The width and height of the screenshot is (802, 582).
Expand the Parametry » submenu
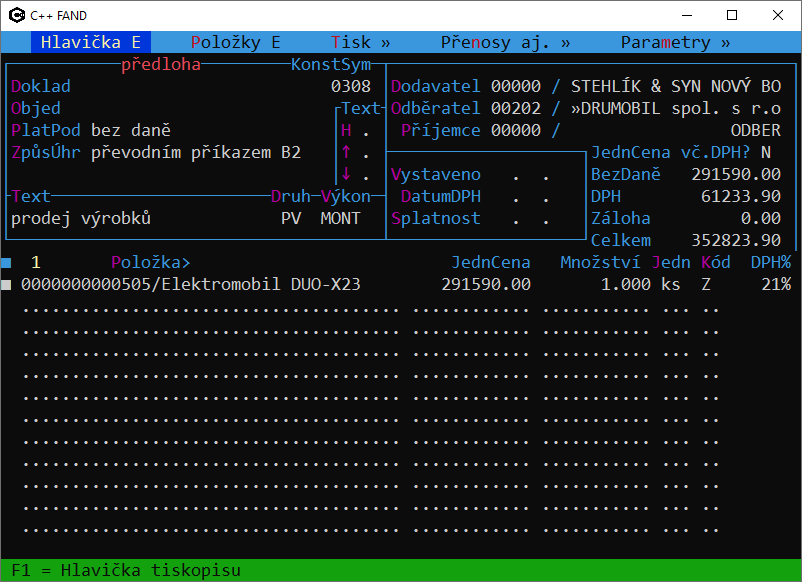coord(675,42)
